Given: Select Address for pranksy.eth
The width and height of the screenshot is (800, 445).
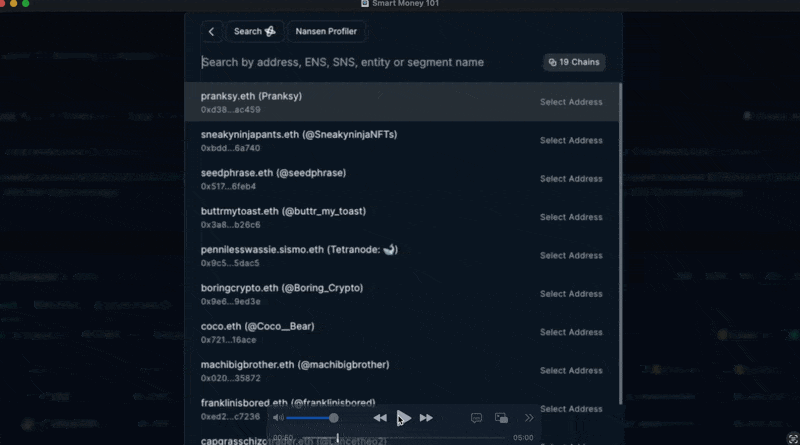Looking at the screenshot, I should click(571, 102).
